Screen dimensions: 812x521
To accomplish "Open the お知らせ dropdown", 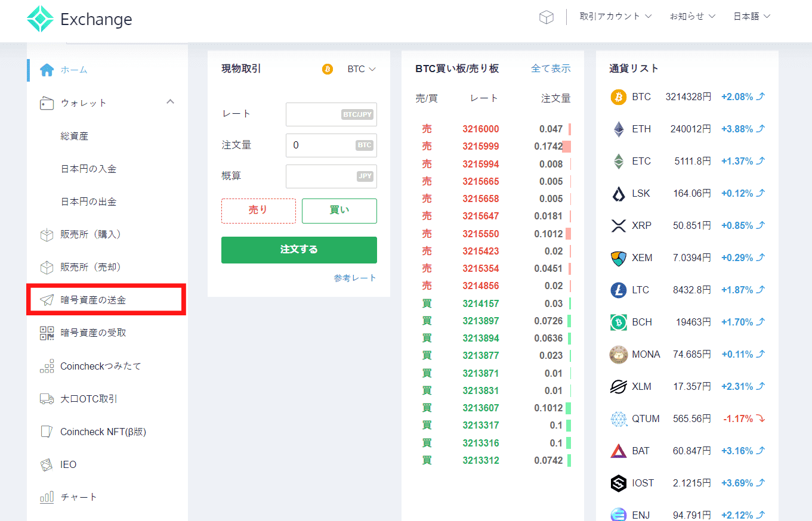I will [x=692, y=17].
